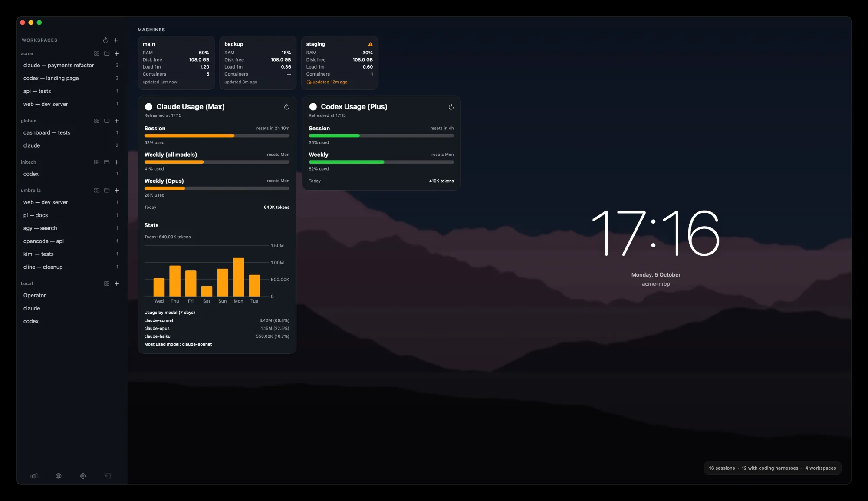Click the Mon bar in Stats chart
The image size is (868, 501).
[238, 277]
